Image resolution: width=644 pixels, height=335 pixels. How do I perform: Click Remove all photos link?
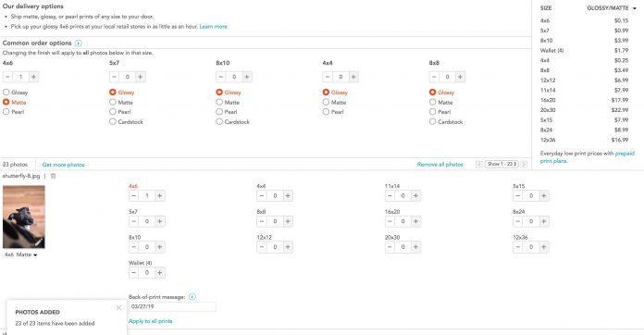point(440,164)
